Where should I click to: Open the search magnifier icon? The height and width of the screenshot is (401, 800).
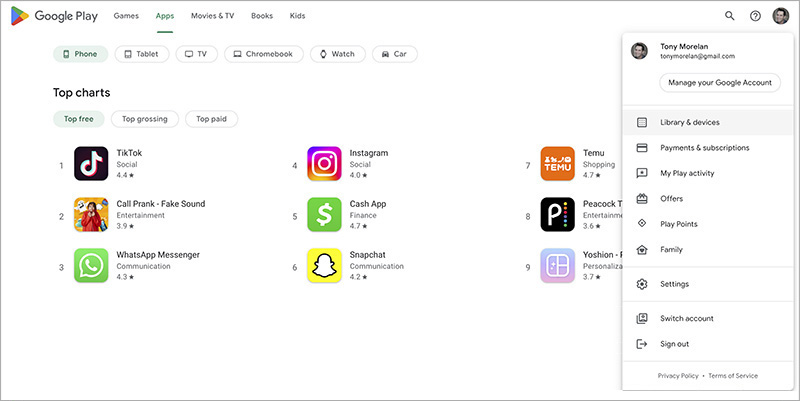click(730, 16)
